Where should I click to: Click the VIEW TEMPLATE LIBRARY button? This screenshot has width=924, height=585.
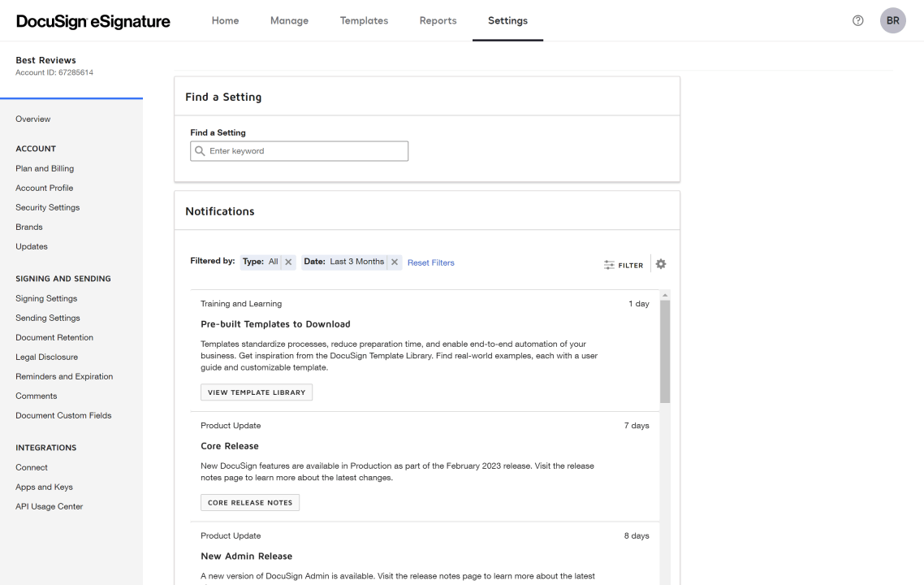(256, 392)
